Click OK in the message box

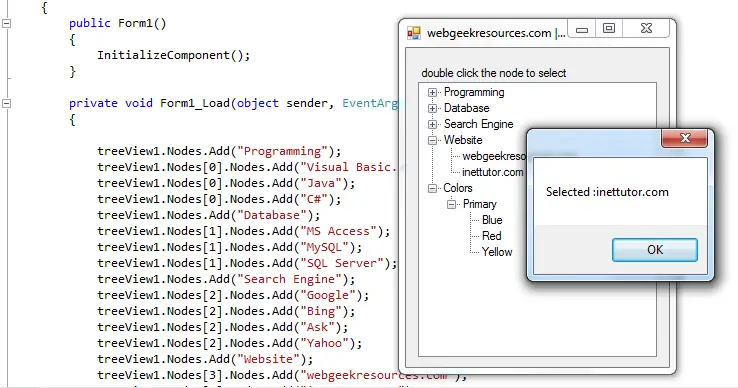655,250
